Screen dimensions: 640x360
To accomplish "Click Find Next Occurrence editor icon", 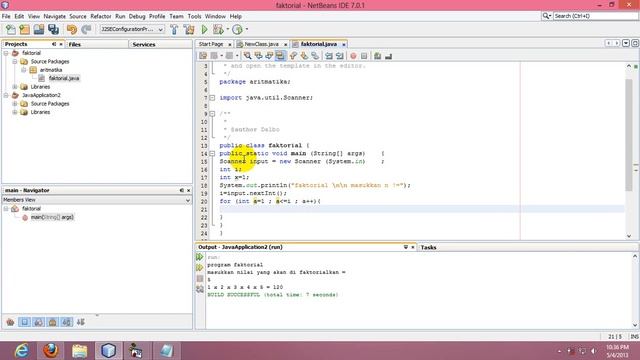I will pos(269,56).
